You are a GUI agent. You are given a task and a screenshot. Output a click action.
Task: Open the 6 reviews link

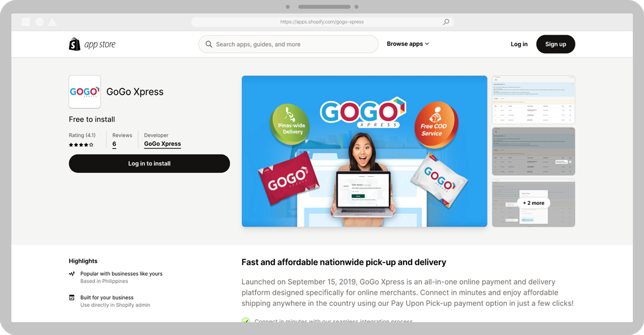114,144
